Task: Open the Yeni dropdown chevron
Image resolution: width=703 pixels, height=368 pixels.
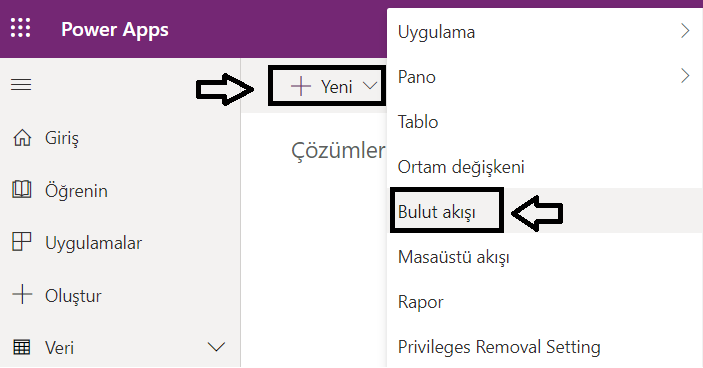Action: click(370, 85)
